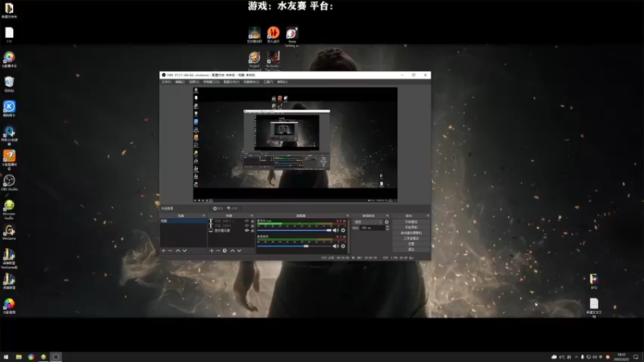Open settings gear for the bottom mixer audio channel
Image resolution: width=644 pixels, height=362 pixels.
344,246
